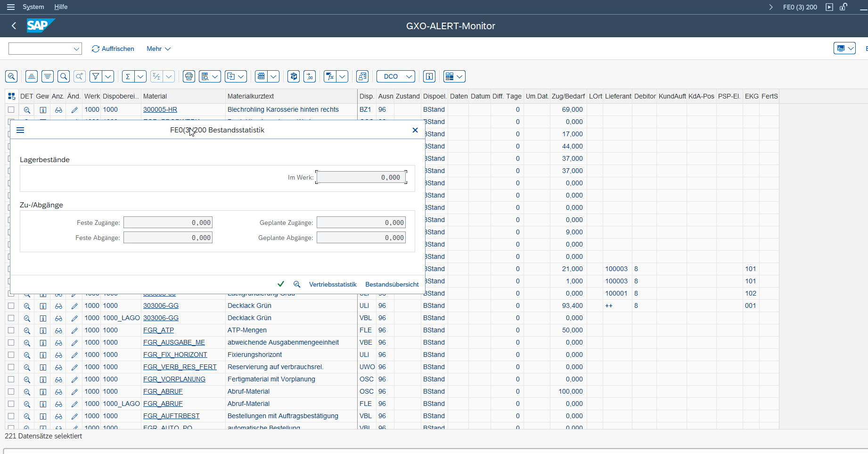Check the row box for Fixierungshorizont
The height and width of the screenshot is (454, 868).
tap(11, 355)
